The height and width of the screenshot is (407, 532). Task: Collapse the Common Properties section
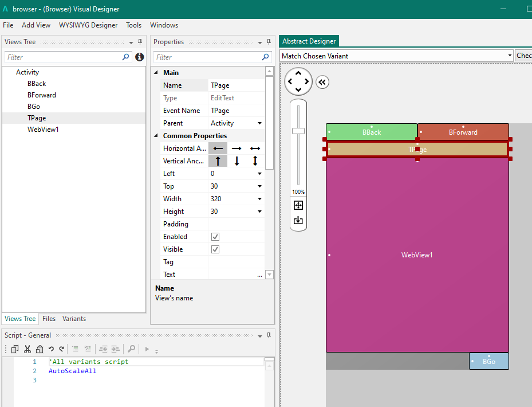(x=156, y=136)
